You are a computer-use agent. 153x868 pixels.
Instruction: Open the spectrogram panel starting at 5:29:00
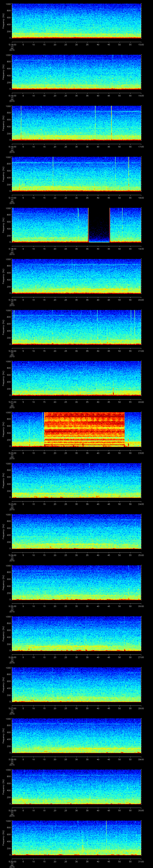click(x=77, y=787)
